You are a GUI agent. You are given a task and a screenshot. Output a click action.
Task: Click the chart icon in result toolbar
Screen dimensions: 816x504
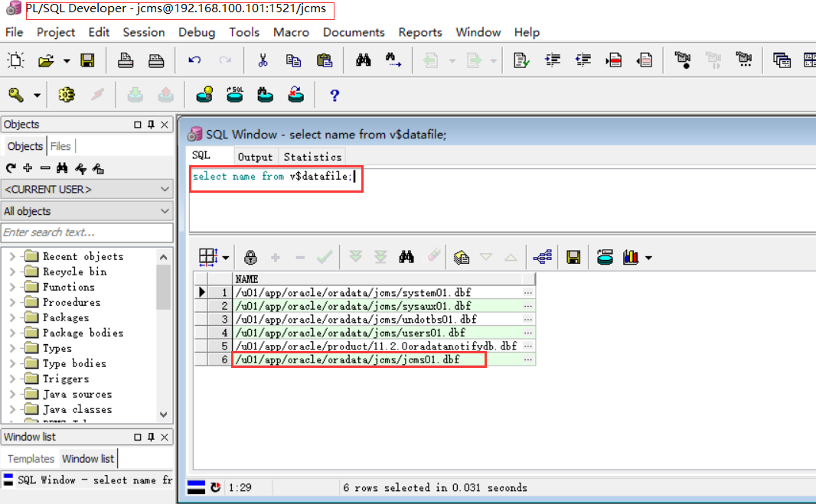pyautogui.click(x=630, y=257)
